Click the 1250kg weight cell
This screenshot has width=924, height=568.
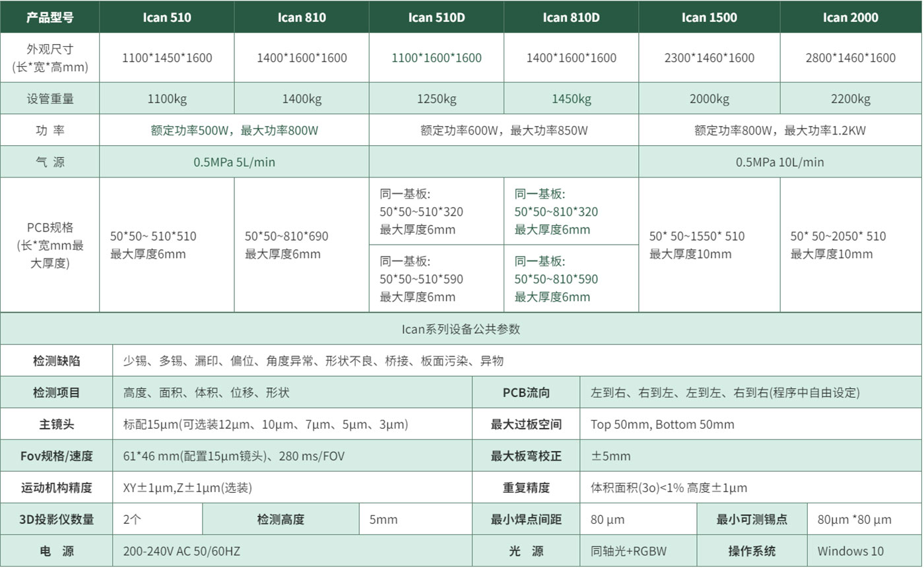[x=436, y=99]
